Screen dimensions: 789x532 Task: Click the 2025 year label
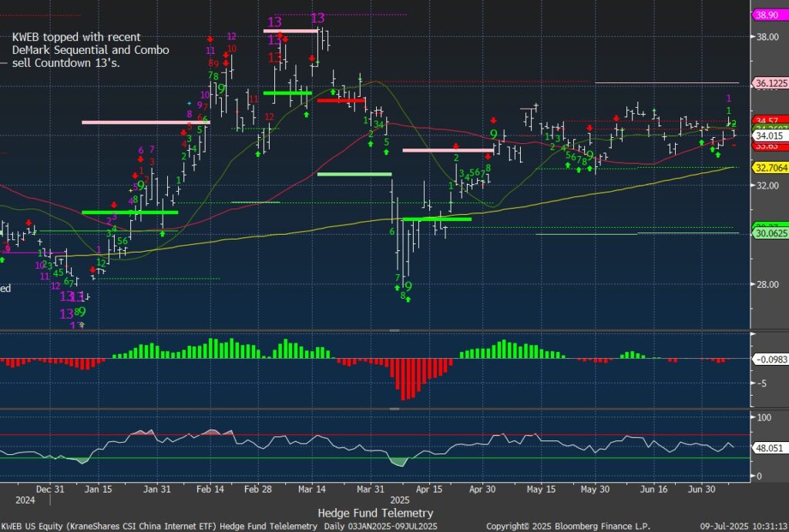400,500
